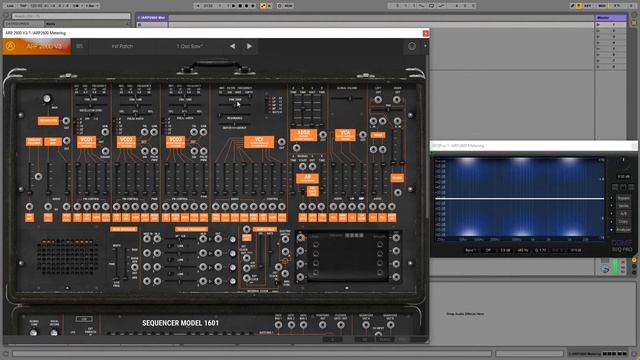Open the preset browser library icon
640x360 pixels.
(79, 46)
